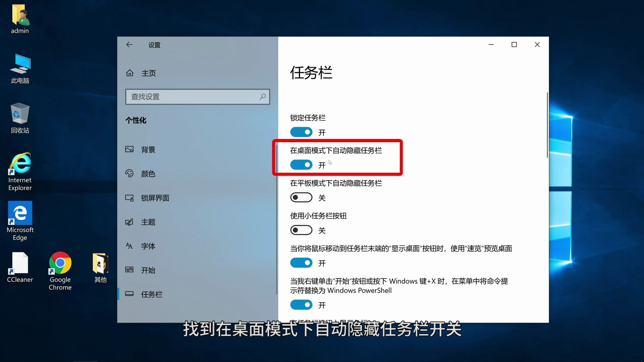Toggle 在桌面模式下自动隐藏任务栏 switch

[x=301, y=165]
